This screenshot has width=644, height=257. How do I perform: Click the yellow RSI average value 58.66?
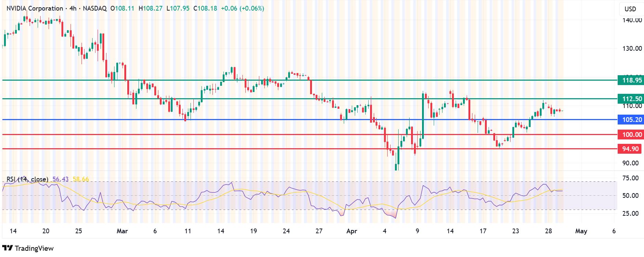click(81, 179)
